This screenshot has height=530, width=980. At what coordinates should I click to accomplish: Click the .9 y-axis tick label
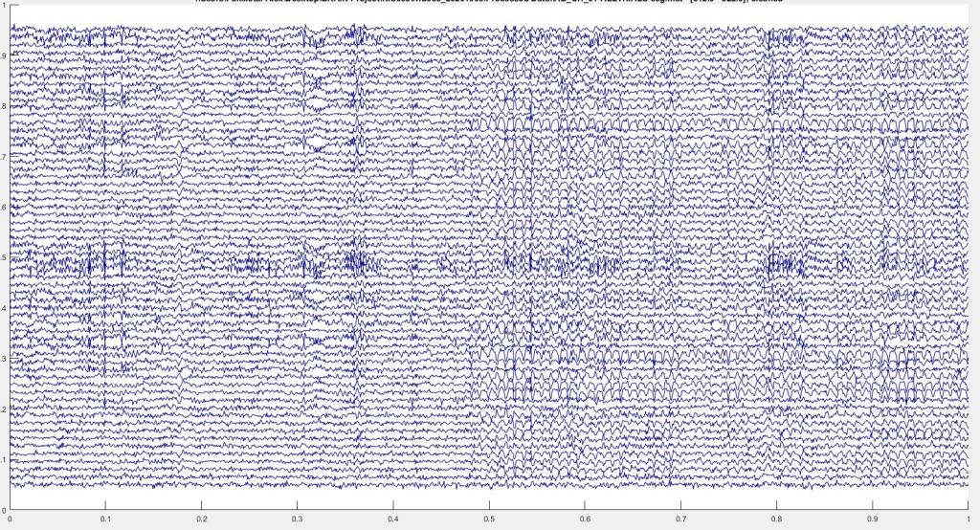(x=4, y=55)
